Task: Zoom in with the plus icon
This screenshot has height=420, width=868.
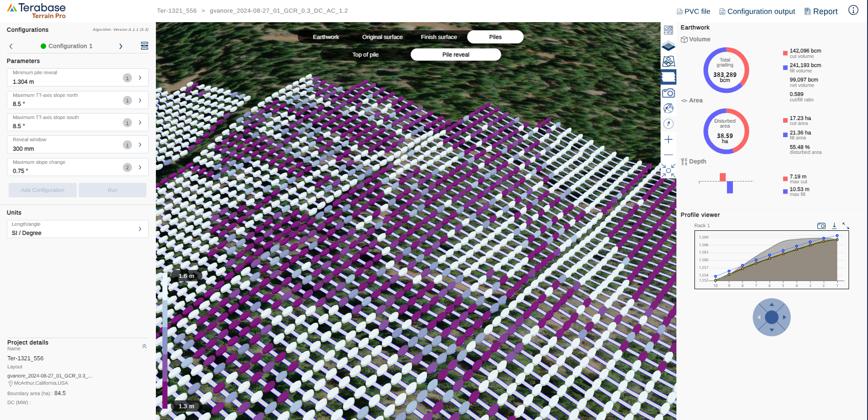Action: click(x=668, y=139)
